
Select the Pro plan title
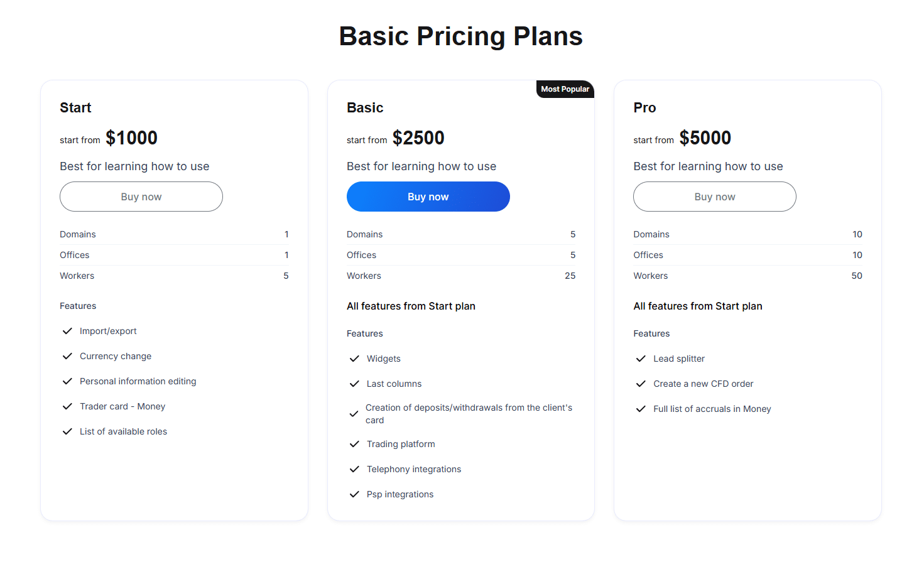(x=644, y=107)
